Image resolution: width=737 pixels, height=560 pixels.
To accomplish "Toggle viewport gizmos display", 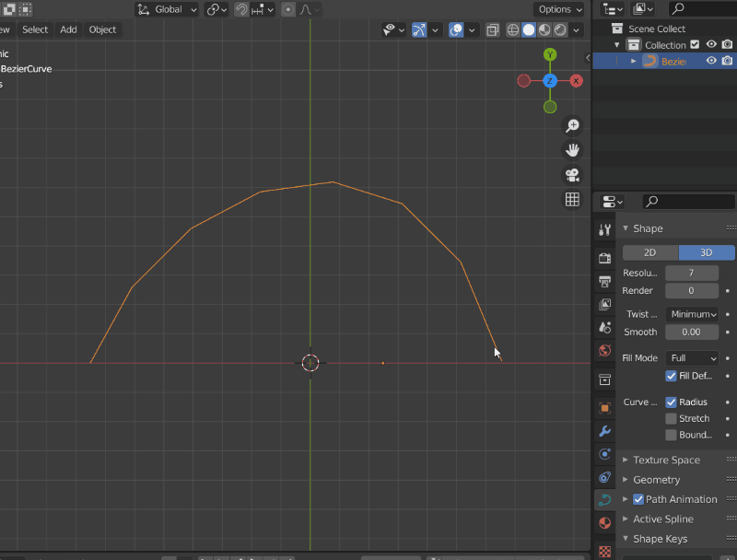I will click(419, 30).
